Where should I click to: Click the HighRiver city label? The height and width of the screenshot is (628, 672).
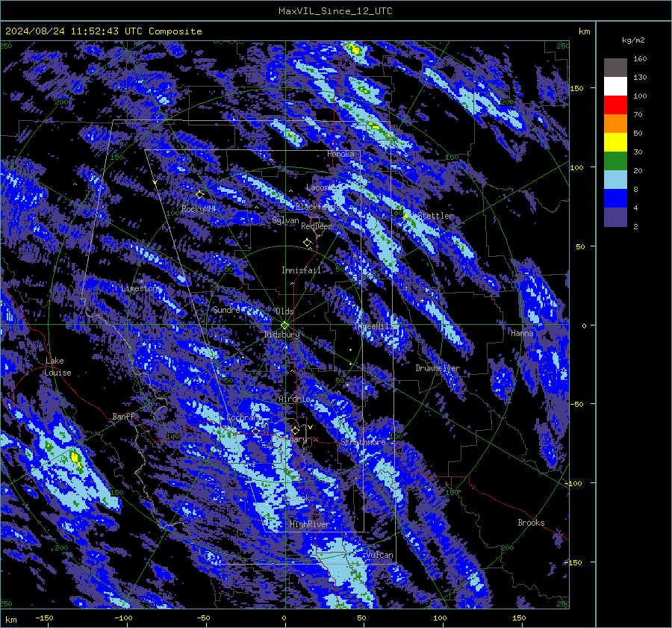pyautogui.click(x=309, y=525)
